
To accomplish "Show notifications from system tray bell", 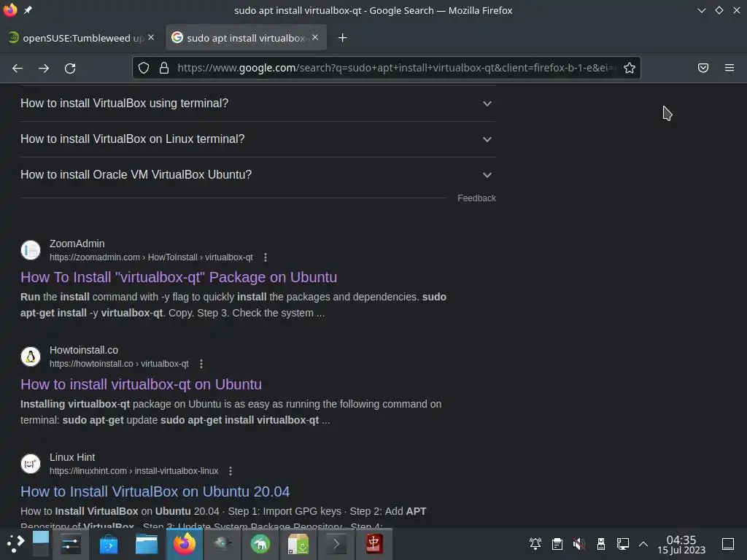I will (x=535, y=544).
